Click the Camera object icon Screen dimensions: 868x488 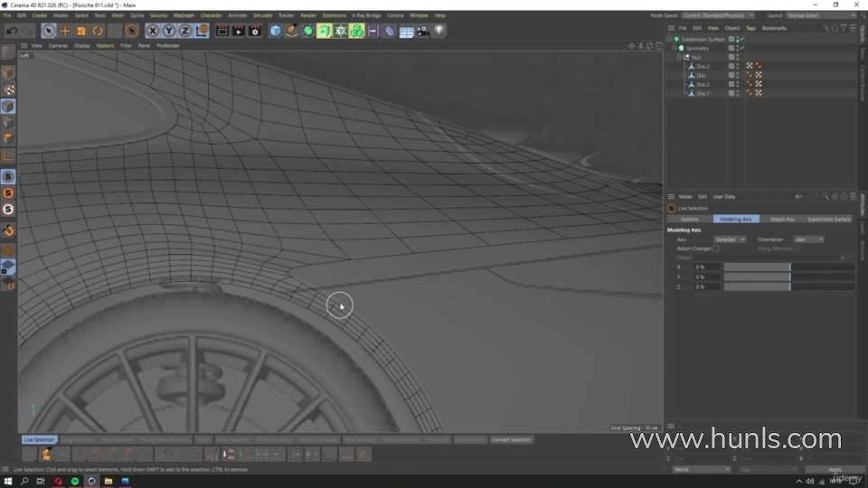pyautogui.click(x=422, y=31)
